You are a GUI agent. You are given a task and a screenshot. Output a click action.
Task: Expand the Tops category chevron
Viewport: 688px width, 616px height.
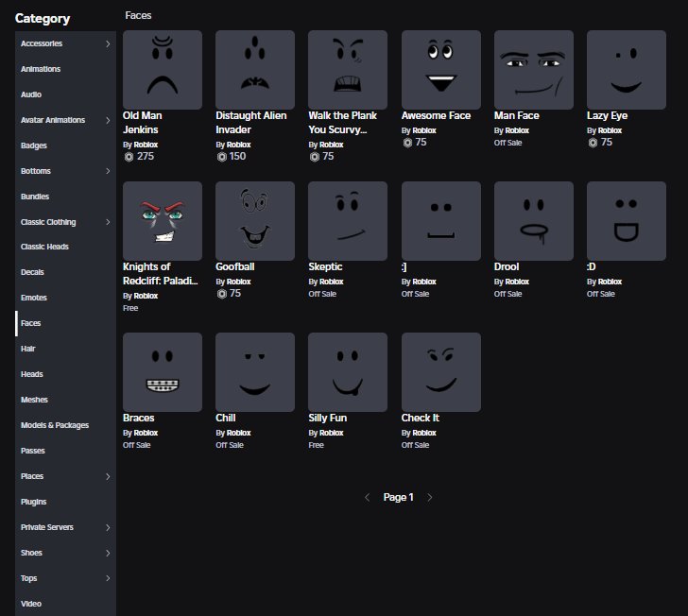point(108,578)
